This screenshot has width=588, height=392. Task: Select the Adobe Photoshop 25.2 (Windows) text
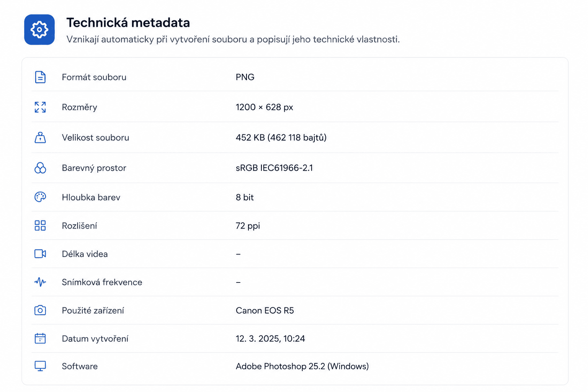302,366
